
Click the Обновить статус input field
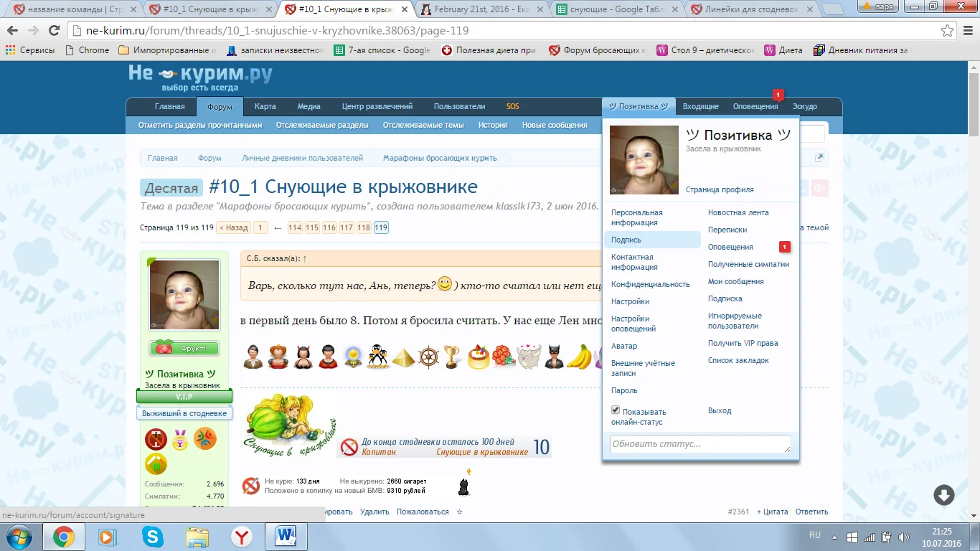(700, 444)
